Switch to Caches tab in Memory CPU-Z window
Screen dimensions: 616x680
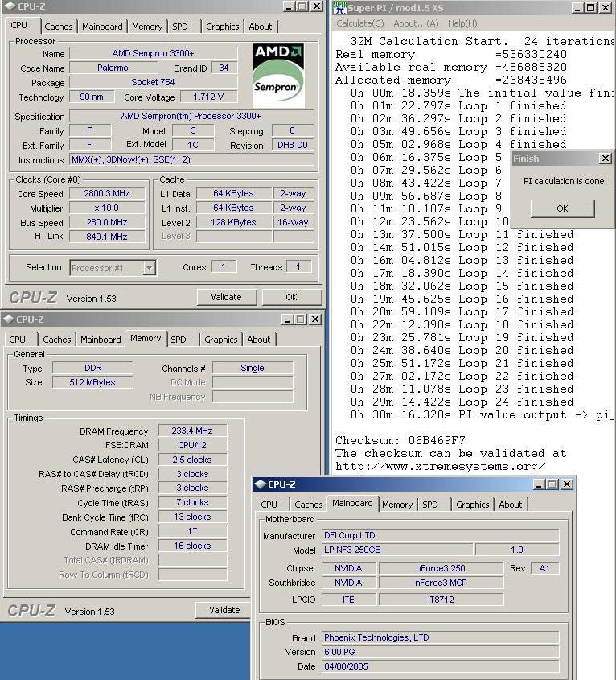(57, 340)
